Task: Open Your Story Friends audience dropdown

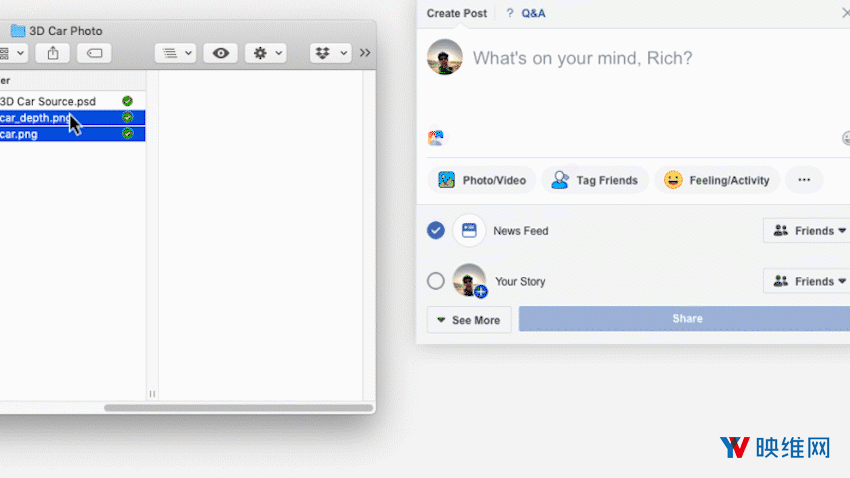Action: [806, 281]
